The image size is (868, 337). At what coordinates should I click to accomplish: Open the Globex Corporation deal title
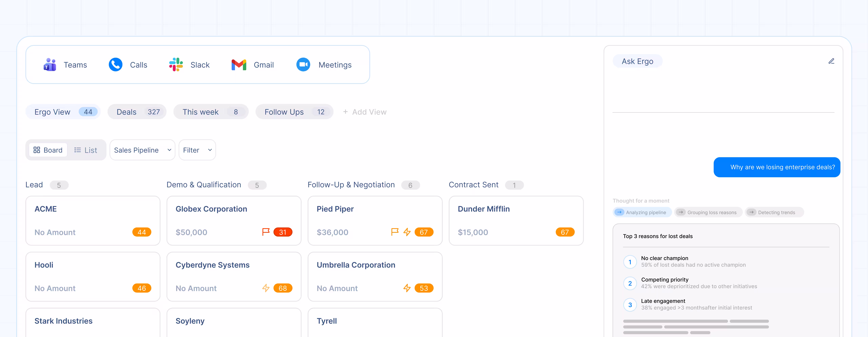pos(211,209)
